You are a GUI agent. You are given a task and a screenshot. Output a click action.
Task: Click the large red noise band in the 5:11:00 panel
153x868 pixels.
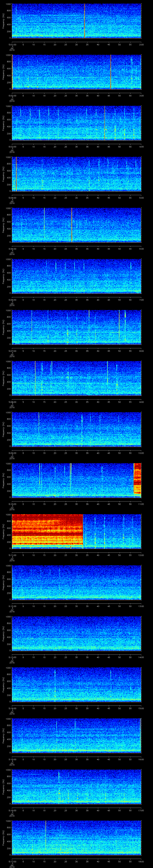(47, 531)
